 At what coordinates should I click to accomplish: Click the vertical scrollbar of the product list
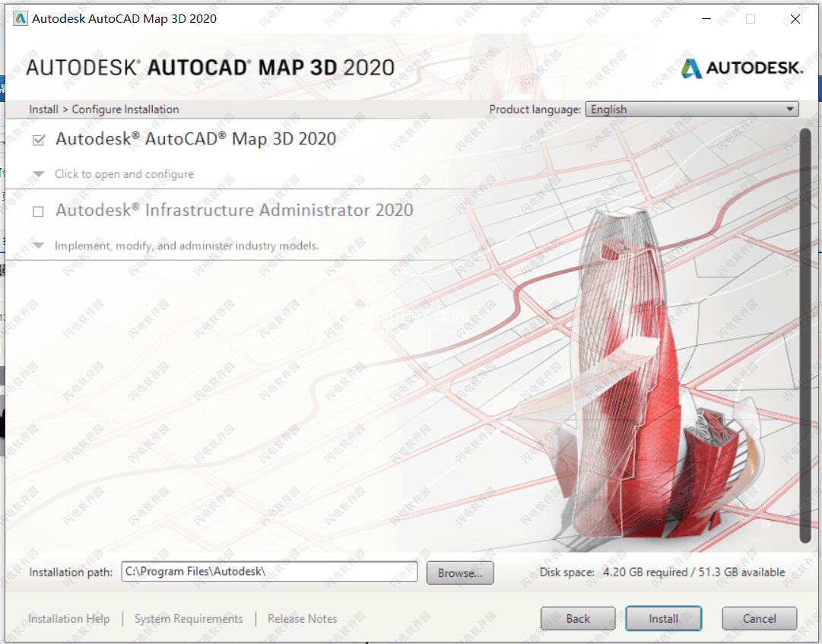805,335
